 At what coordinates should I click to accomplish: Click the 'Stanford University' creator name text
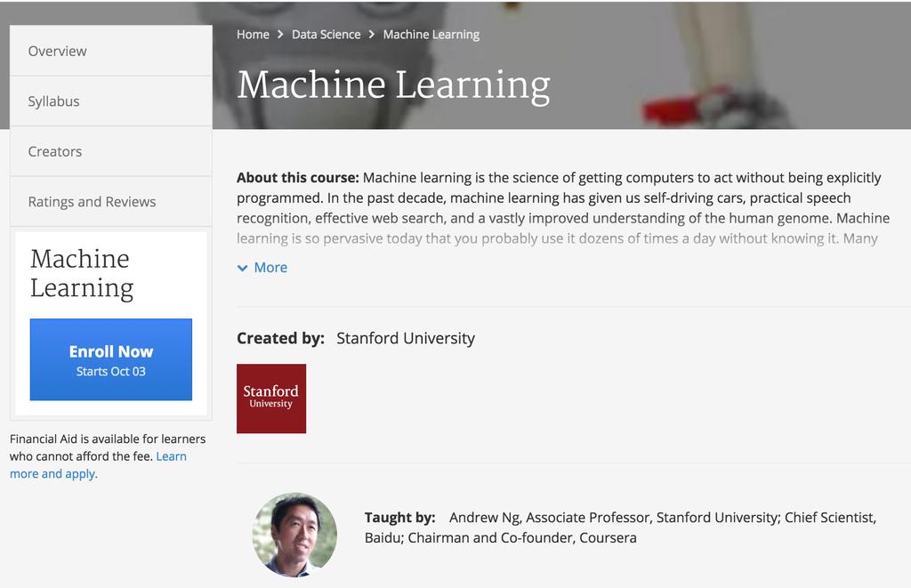click(406, 338)
